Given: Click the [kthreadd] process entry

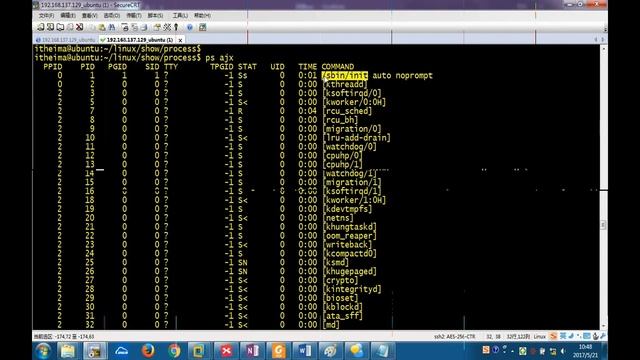Looking at the screenshot, I should pyautogui.click(x=345, y=84).
